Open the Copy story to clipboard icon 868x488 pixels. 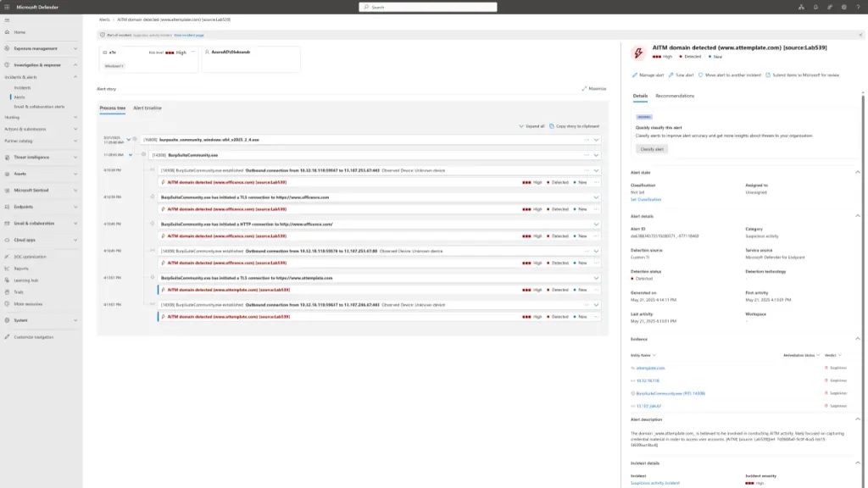coord(553,125)
